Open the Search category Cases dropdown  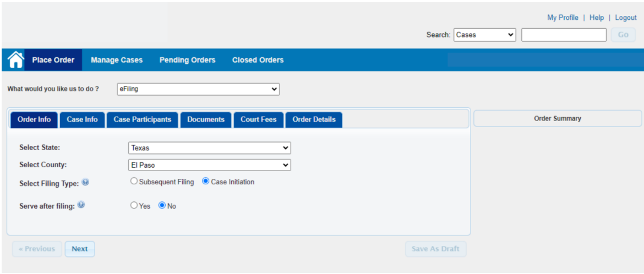tap(485, 35)
